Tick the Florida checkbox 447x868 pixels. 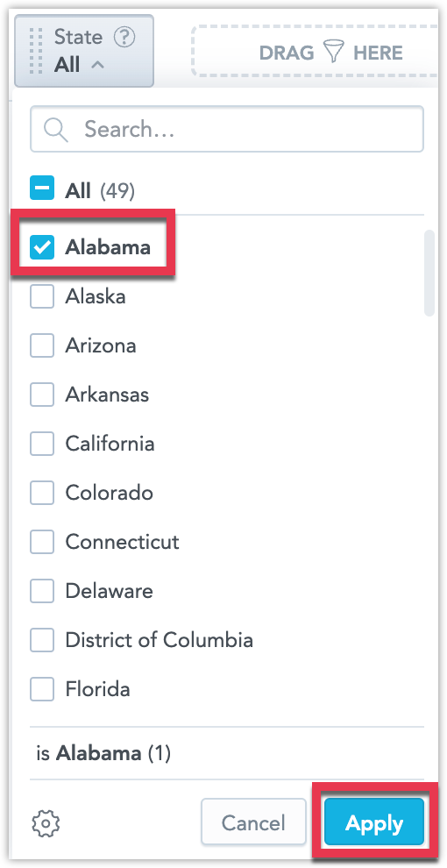[x=42, y=689]
